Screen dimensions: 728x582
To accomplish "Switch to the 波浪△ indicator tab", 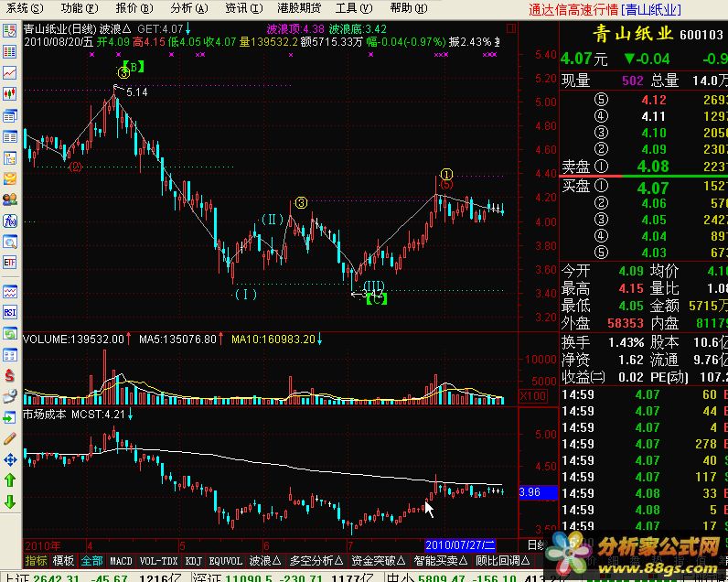I will (x=265, y=561).
